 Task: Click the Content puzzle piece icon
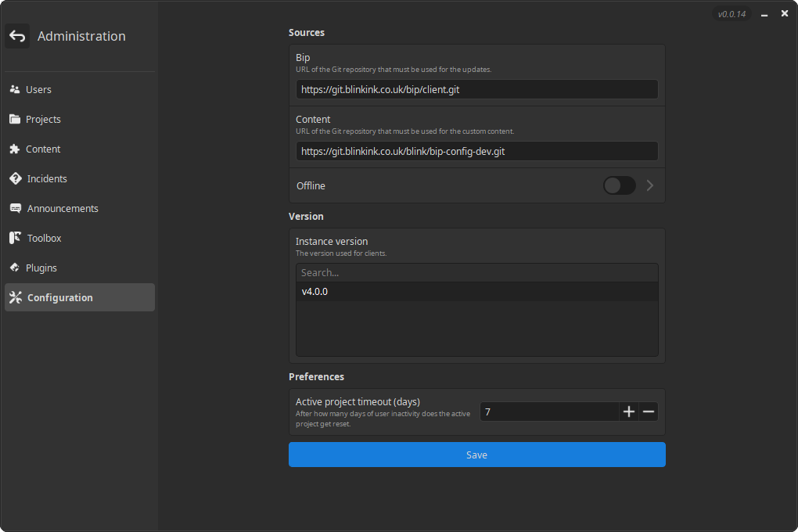point(15,149)
